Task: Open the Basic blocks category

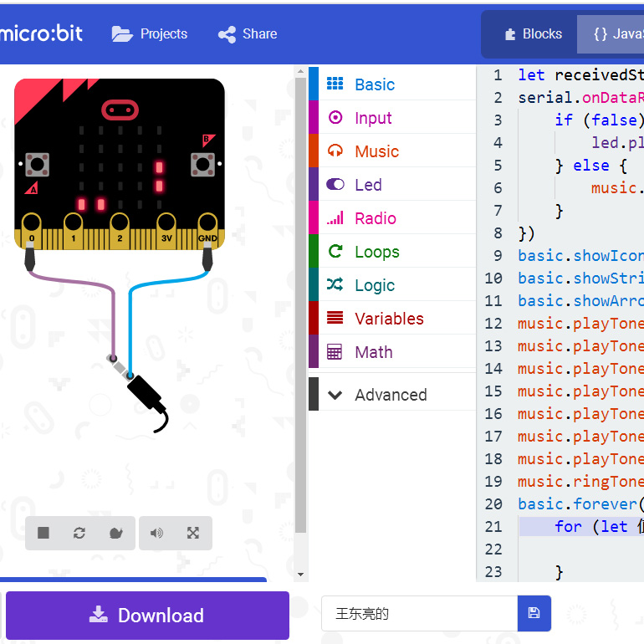Action: point(374,84)
